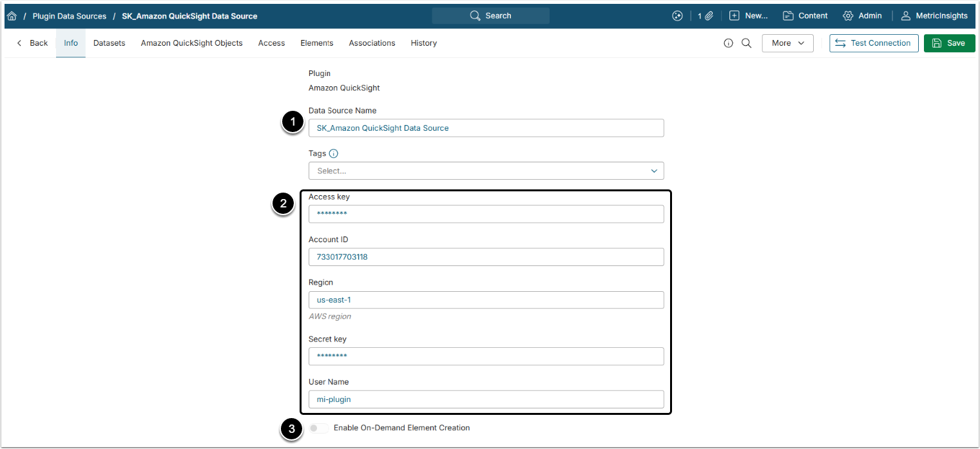
Task: Click the Test Connection button
Action: pyautogui.click(x=873, y=43)
